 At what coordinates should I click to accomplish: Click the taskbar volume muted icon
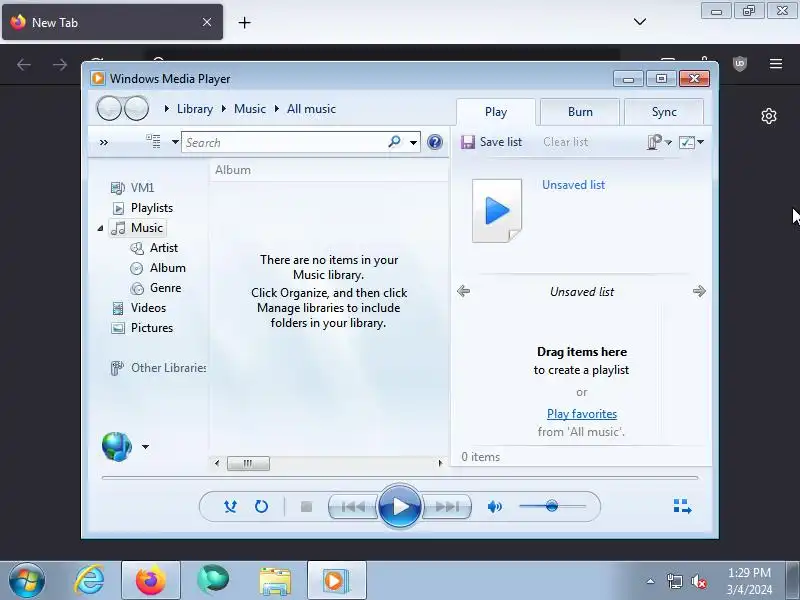click(698, 581)
